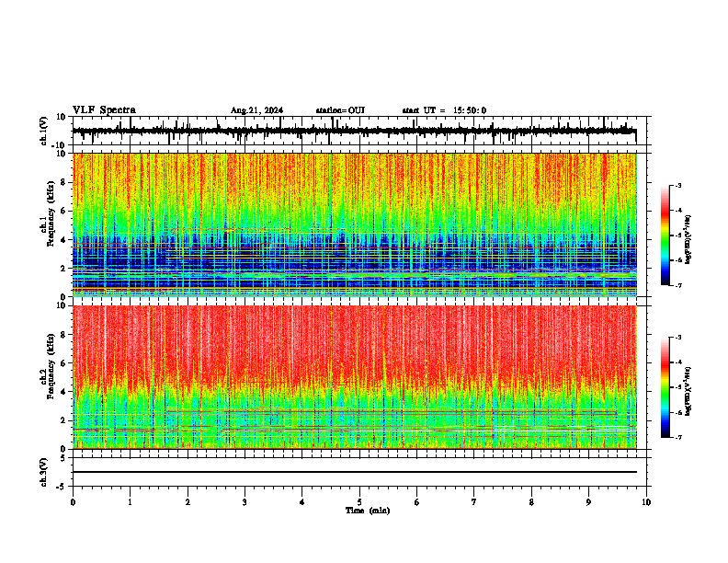This screenshot has height=563, width=728.
Task: Click the "ch.3(V)" axis label
Action: (44, 472)
